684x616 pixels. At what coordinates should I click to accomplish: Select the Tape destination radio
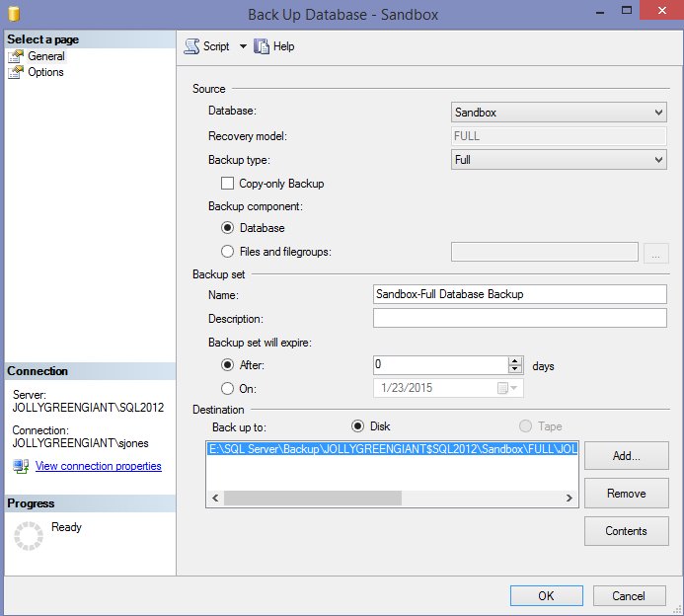(x=525, y=425)
